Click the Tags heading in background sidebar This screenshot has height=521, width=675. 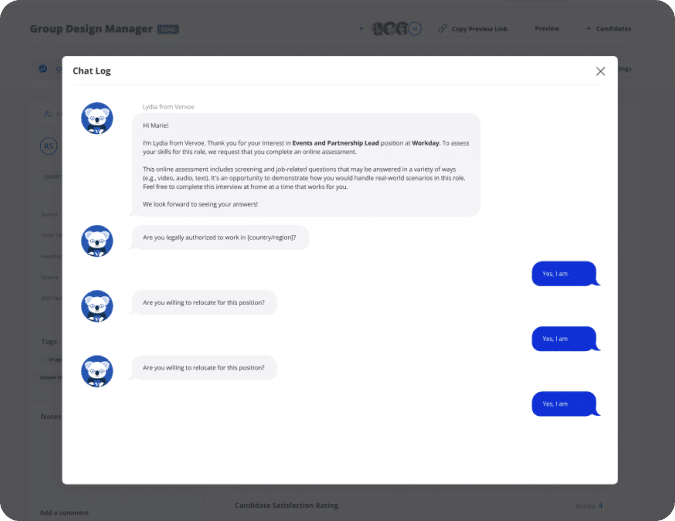click(x=49, y=341)
